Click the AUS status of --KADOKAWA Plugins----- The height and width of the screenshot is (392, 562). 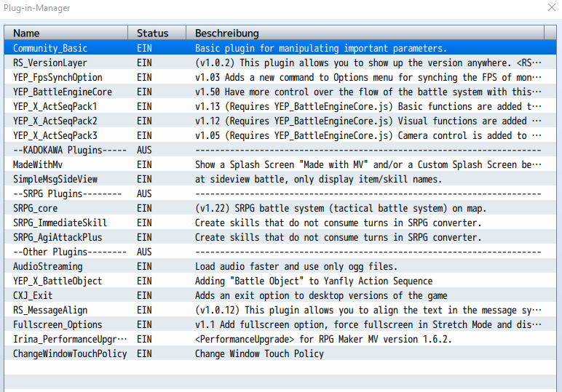144,150
